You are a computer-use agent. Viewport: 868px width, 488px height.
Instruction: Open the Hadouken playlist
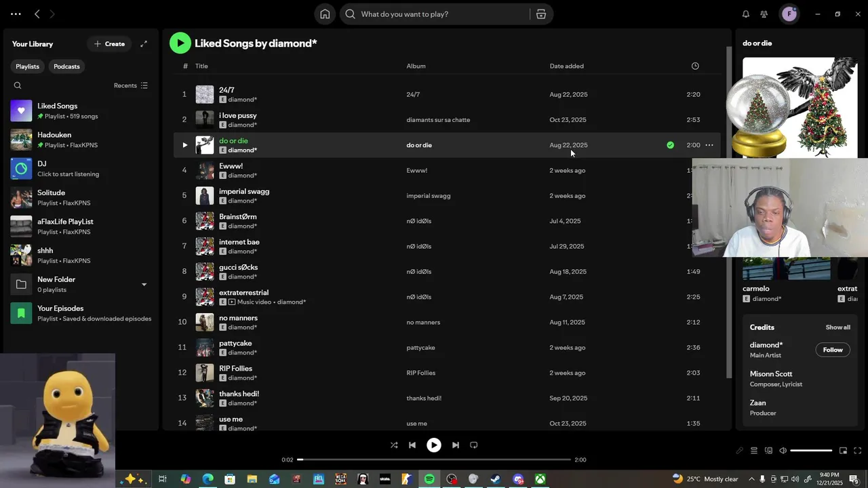pos(81,140)
